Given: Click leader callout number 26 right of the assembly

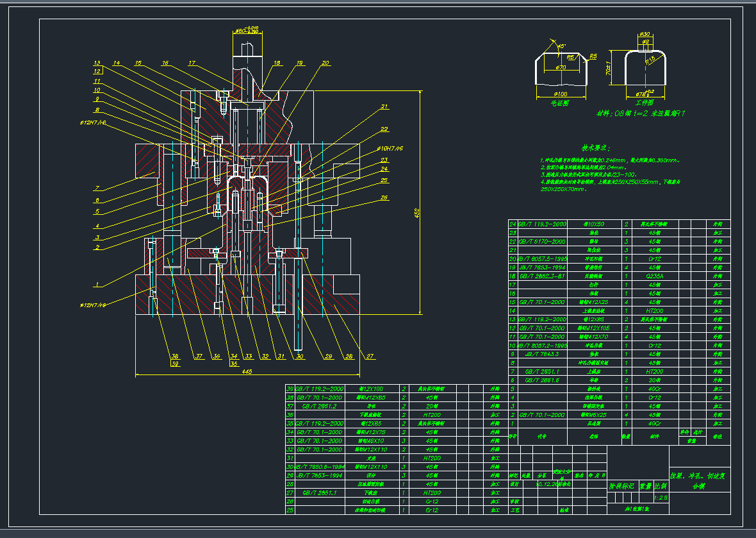Looking at the screenshot, I should click(x=384, y=198).
